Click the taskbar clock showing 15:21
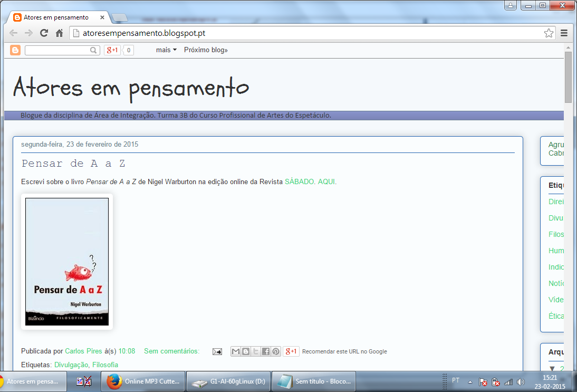This screenshot has height=392, width=577. (x=550, y=381)
